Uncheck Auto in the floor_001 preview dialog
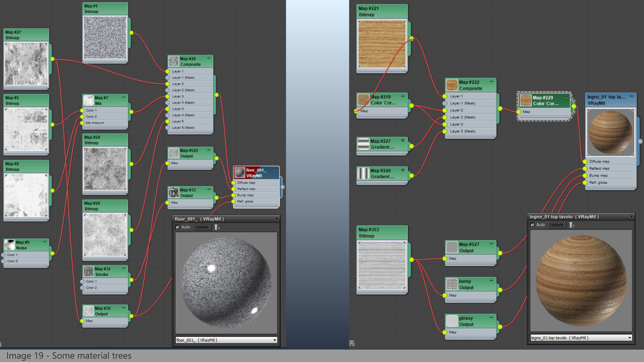This screenshot has height=362, width=644. click(x=177, y=227)
